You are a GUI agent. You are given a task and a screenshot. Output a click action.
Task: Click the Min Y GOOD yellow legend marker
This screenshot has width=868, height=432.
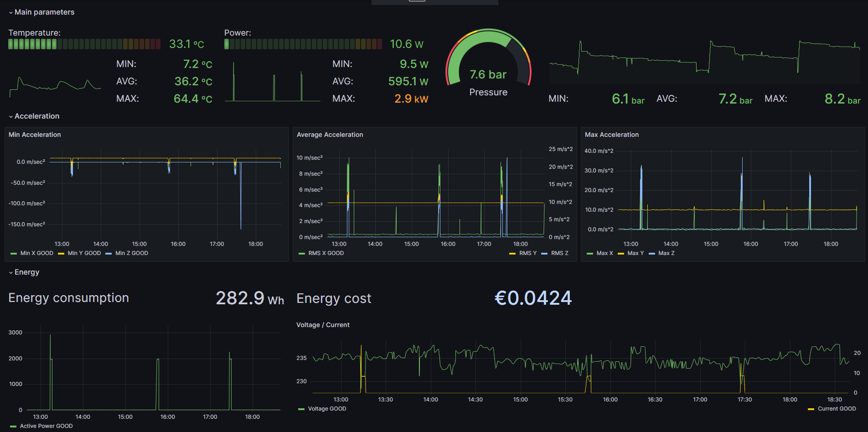tap(61, 254)
